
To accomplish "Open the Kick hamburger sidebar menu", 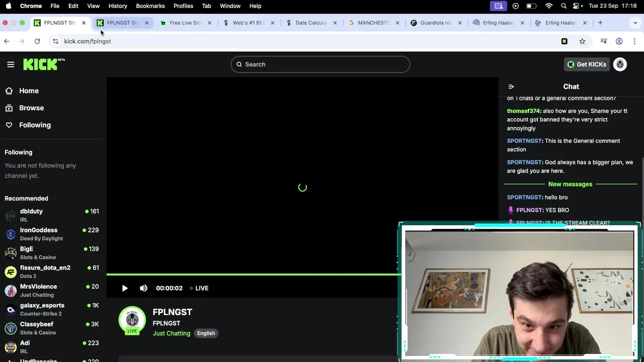I will (11, 64).
